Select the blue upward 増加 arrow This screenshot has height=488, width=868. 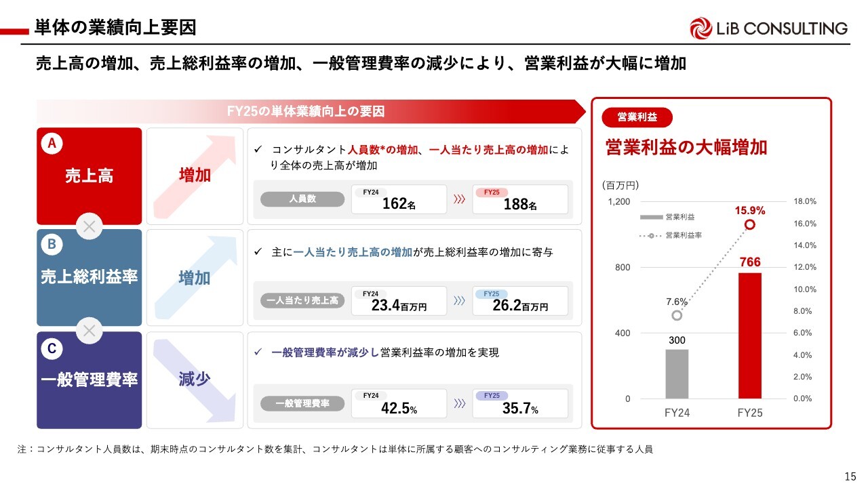point(195,277)
